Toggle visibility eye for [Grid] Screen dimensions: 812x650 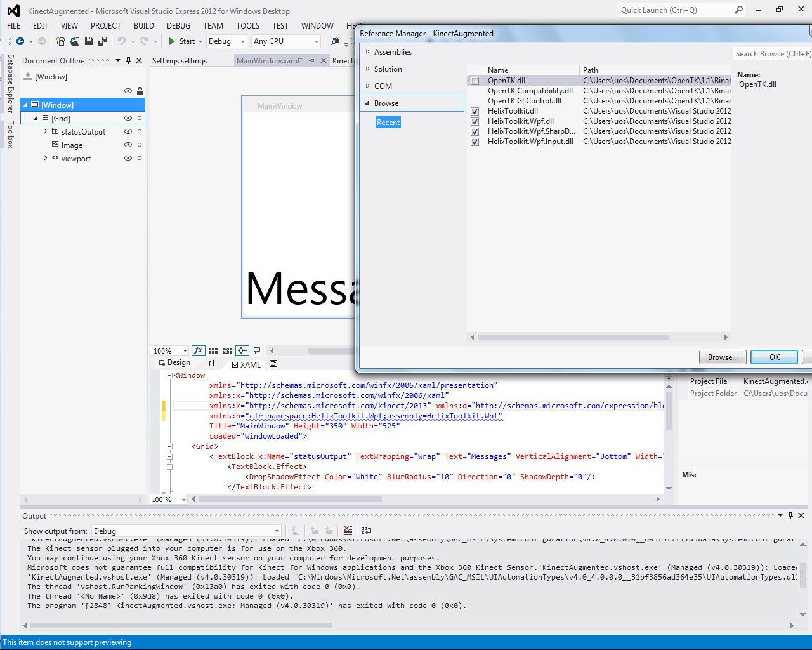(x=128, y=118)
